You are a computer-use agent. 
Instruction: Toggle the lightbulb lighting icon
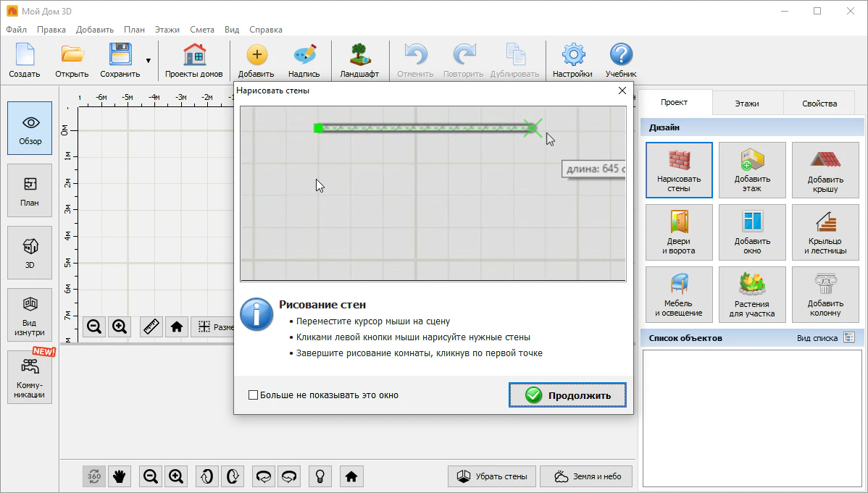[x=320, y=476]
